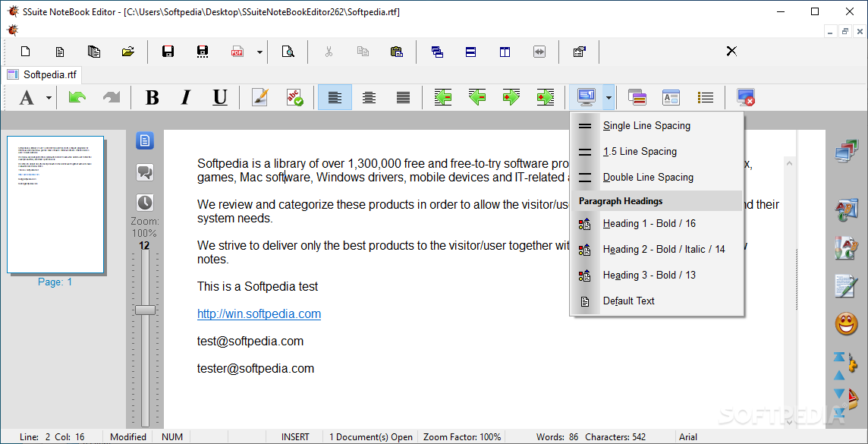Save the document with floppy disk icon
Screen dimensions: 868x444
tap(168, 52)
